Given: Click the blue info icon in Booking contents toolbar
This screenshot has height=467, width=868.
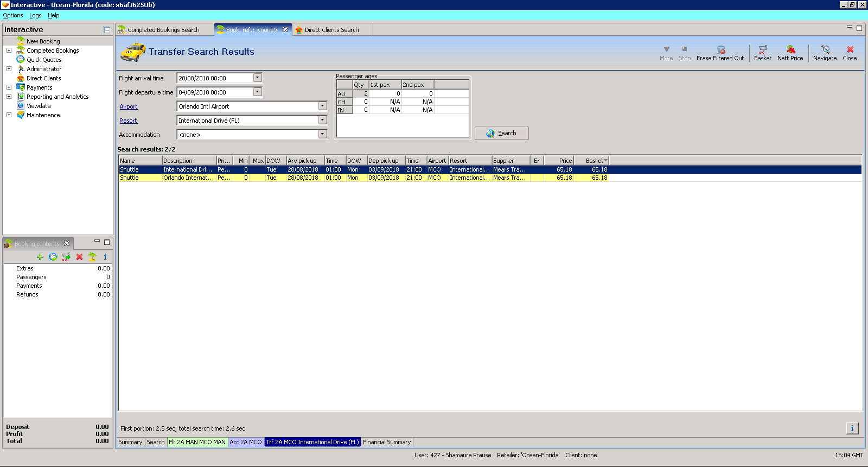Looking at the screenshot, I should tap(105, 257).
